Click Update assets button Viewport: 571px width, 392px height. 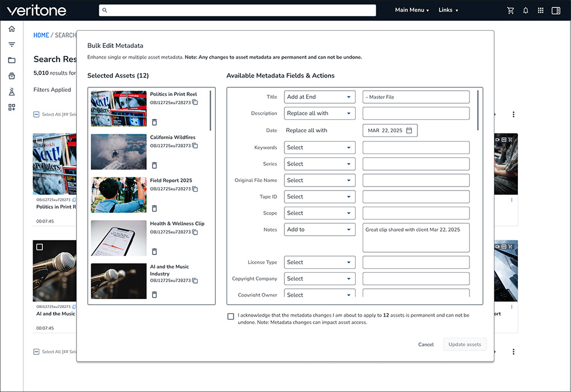[x=465, y=344]
